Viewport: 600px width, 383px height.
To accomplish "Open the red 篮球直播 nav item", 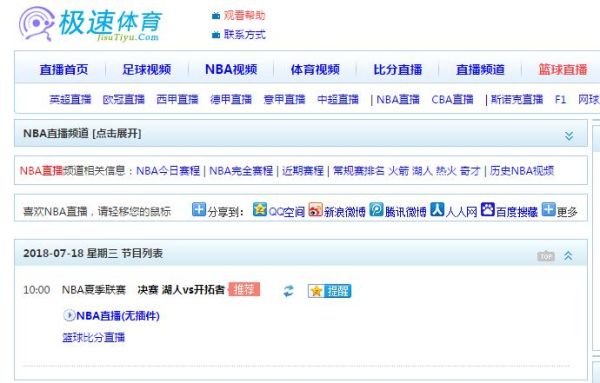I will (x=563, y=70).
